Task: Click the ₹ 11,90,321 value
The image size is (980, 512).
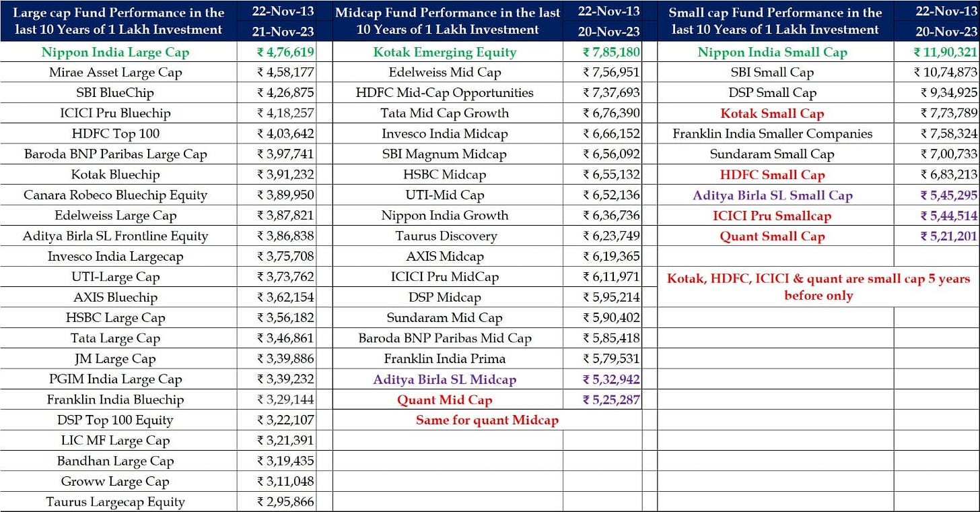Action: [945, 52]
